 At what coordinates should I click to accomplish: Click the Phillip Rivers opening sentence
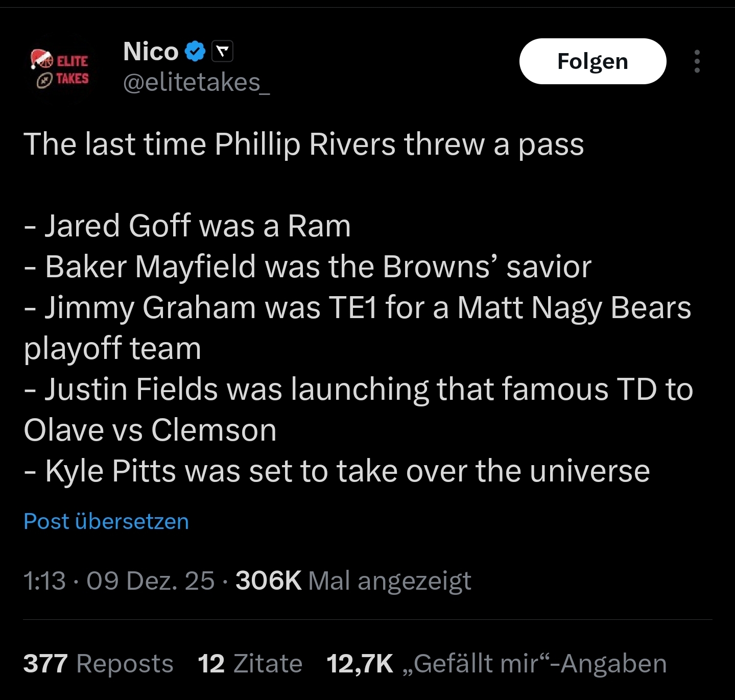(303, 144)
